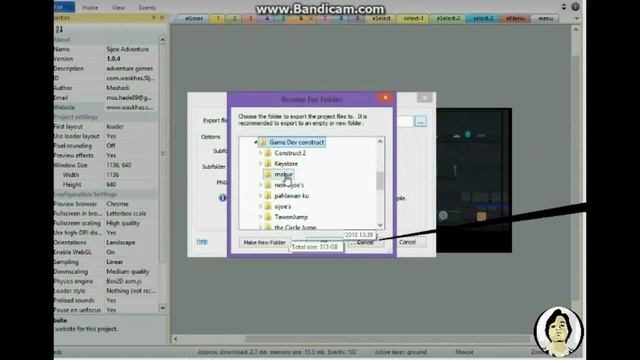Image resolution: width=640 pixels, height=360 pixels.
Task: Select the Game Dev construct folder
Action: click(296, 142)
